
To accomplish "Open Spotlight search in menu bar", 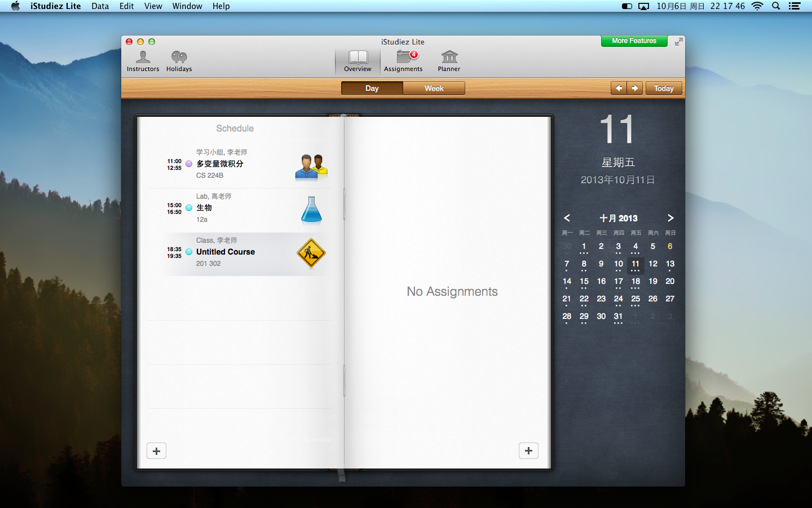I will pos(776,6).
